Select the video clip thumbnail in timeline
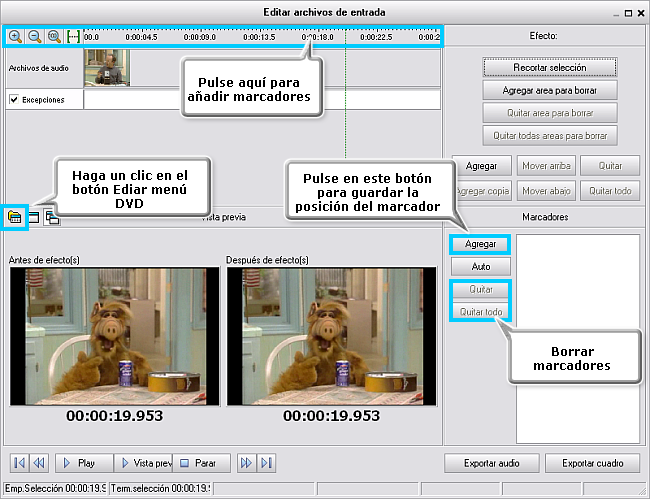Viewport: 650px width, 499px height. point(107,68)
